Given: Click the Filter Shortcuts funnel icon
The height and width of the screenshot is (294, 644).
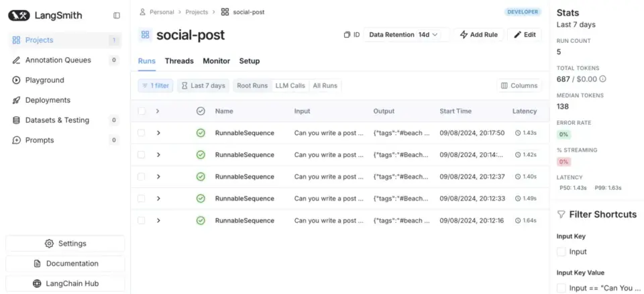Looking at the screenshot, I should point(561,214).
